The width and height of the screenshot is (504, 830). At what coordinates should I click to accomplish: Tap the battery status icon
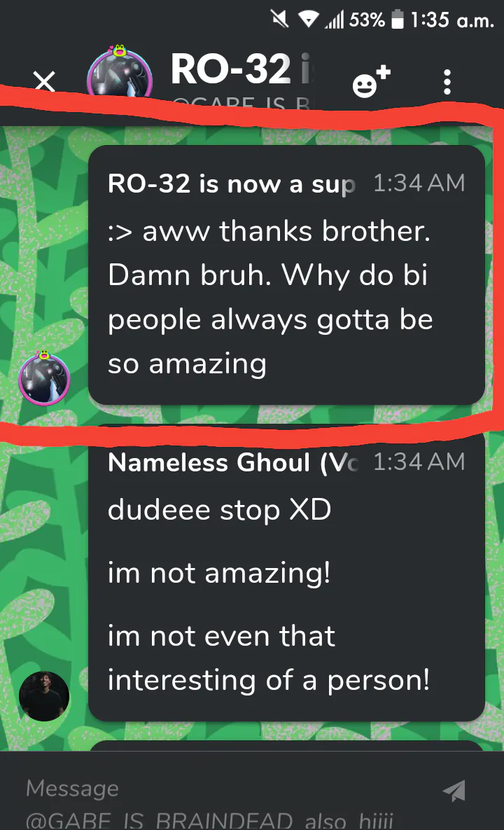[x=397, y=20]
